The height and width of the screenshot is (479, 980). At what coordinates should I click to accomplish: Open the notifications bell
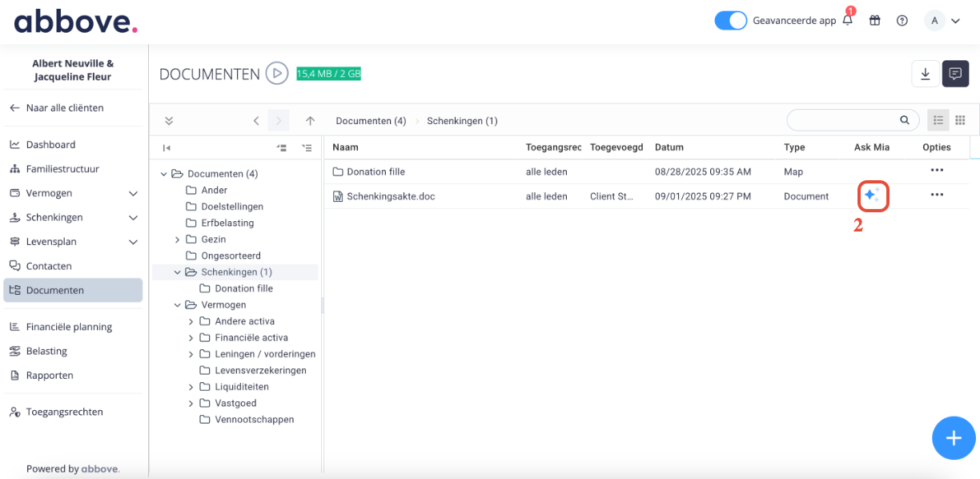(x=848, y=21)
